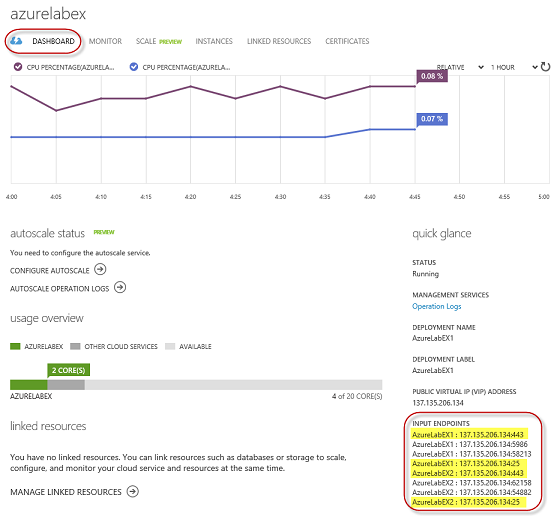
Task: Go to the Instances tab
Action: point(214,41)
